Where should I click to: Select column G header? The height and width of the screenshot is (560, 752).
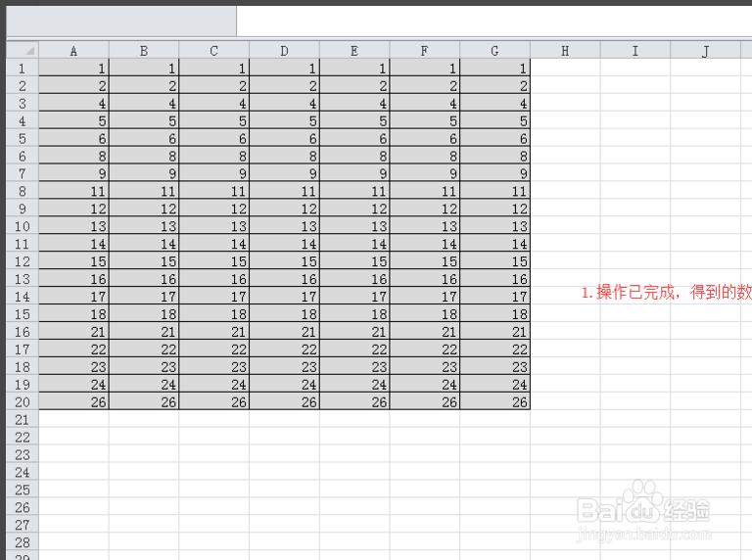pos(494,50)
